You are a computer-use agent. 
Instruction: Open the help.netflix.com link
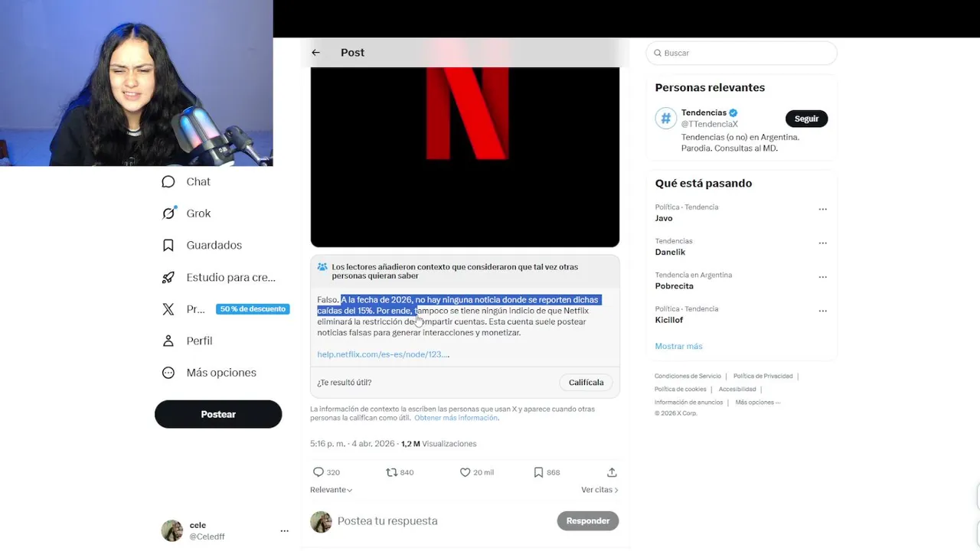[x=383, y=354]
